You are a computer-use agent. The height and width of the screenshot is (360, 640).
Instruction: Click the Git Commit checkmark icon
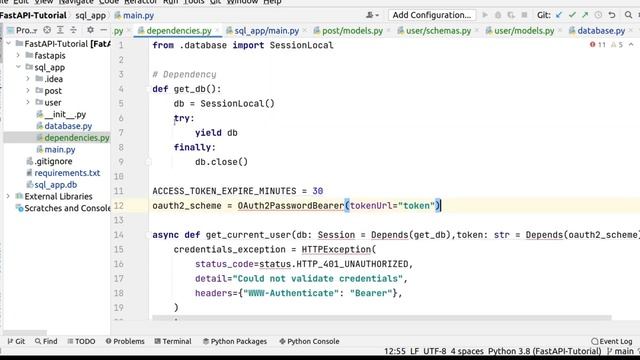[x=572, y=15]
